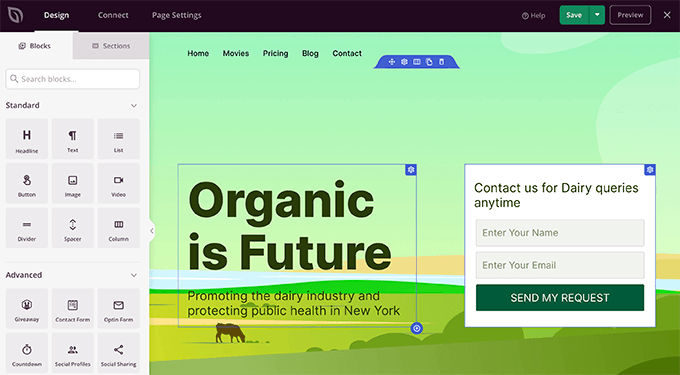Open the Page Settings tab
The width and height of the screenshot is (680, 375).
point(177,15)
